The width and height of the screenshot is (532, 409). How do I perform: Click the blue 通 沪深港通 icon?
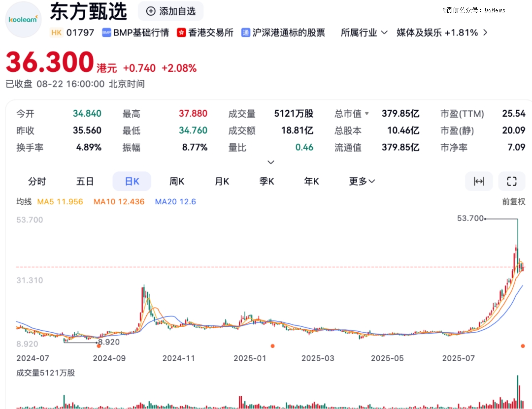(245, 32)
